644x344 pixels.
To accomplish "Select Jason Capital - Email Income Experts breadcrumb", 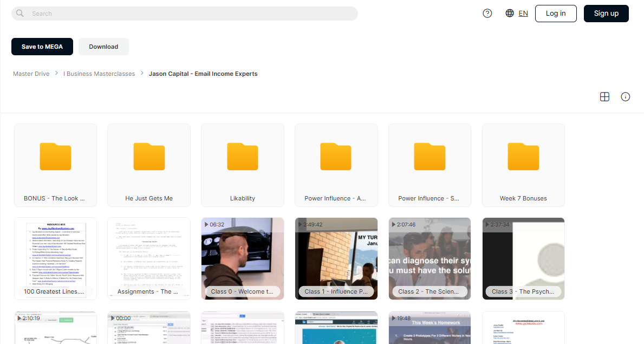I will [203, 74].
